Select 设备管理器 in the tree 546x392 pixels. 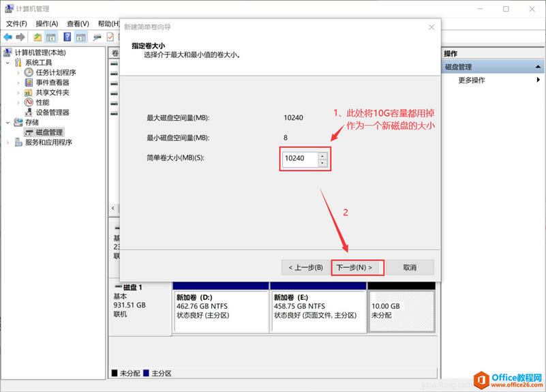52,112
